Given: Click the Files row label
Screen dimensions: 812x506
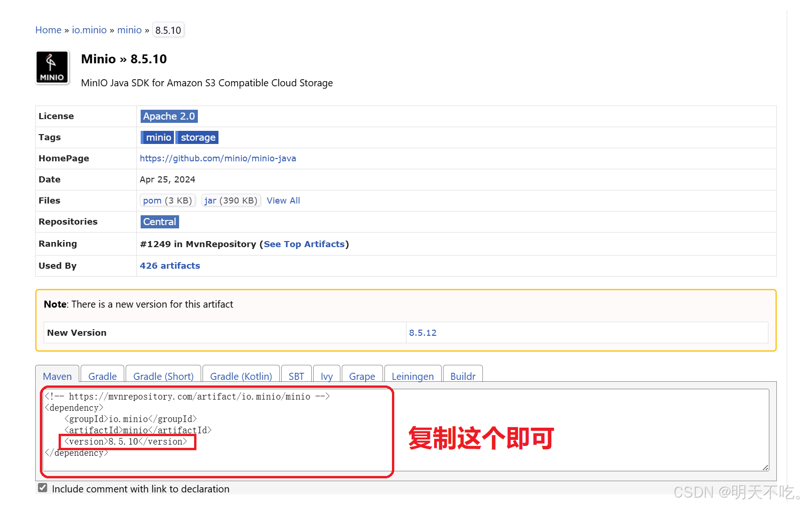Looking at the screenshot, I should tap(49, 201).
